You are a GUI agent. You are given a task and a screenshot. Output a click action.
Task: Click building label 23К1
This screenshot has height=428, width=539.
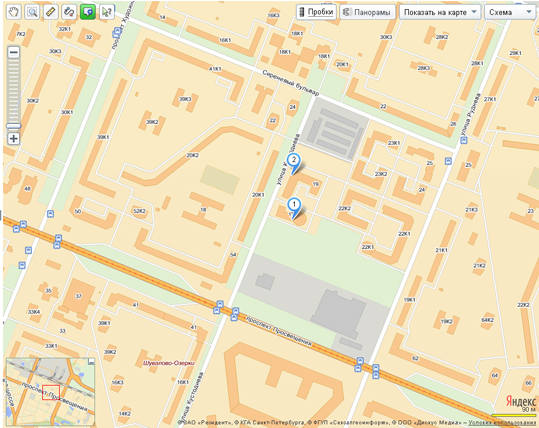coord(394,143)
